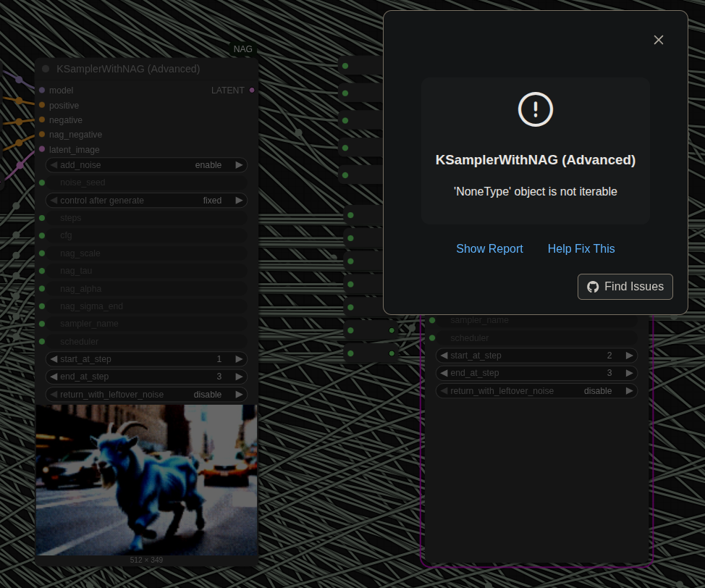This screenshot has height=588, width=705.
Task: Click the nag_sigma_end input socket
Action: coord(42,306)
